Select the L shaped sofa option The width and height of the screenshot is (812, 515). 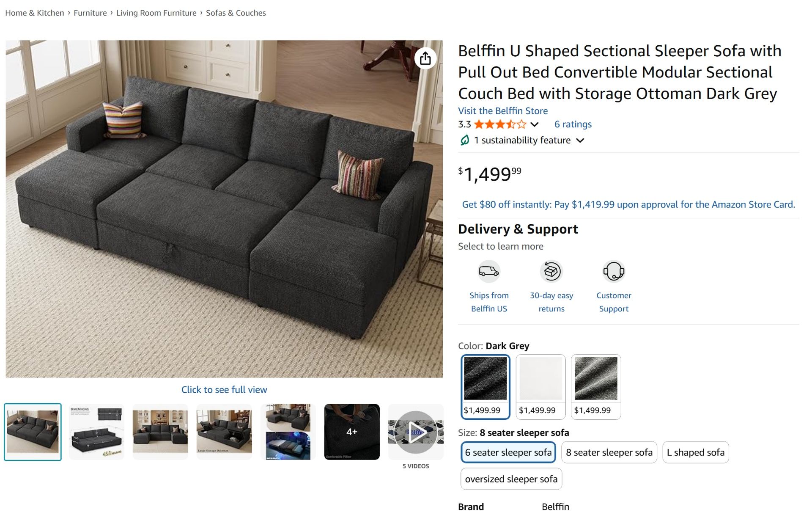coord(695,452)
